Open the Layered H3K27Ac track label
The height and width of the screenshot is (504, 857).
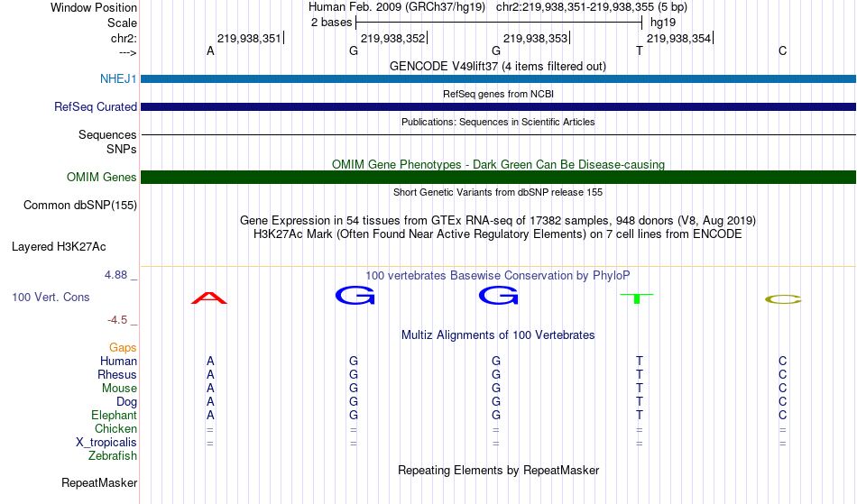(59, 247)
